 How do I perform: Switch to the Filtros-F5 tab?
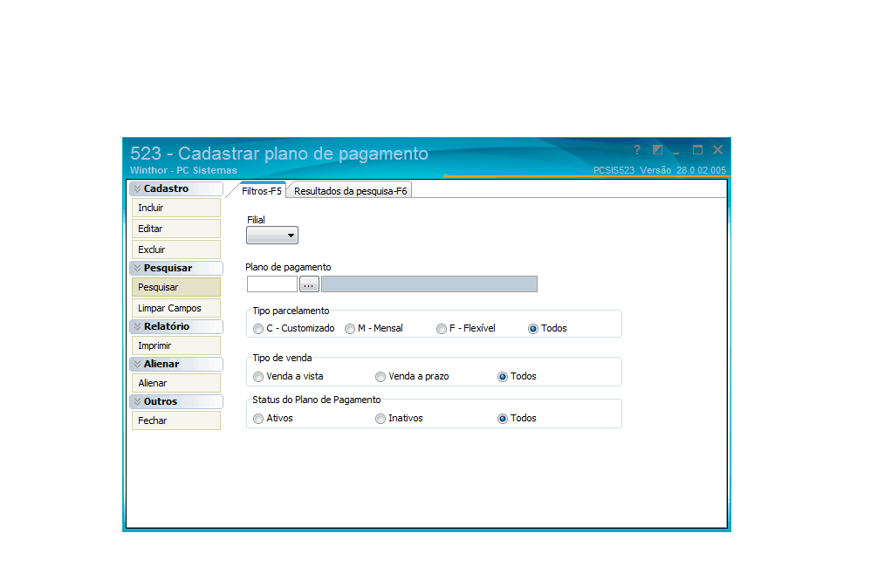pyautogui.click(x=262, y=191)
